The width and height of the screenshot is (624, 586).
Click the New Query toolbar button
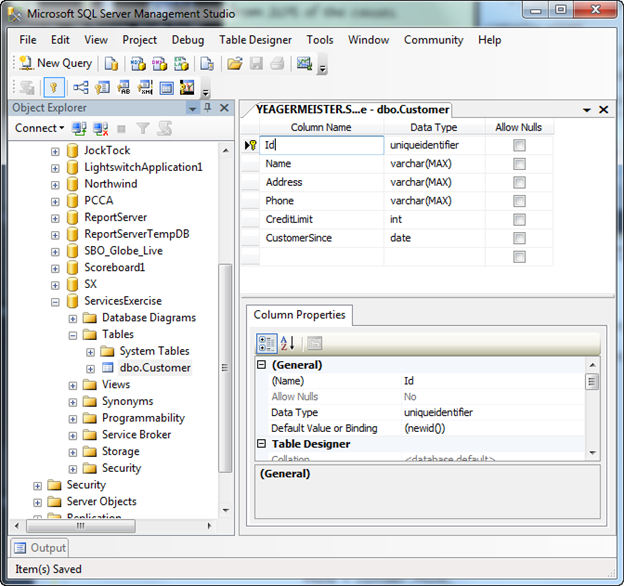(x=55, y=63)
